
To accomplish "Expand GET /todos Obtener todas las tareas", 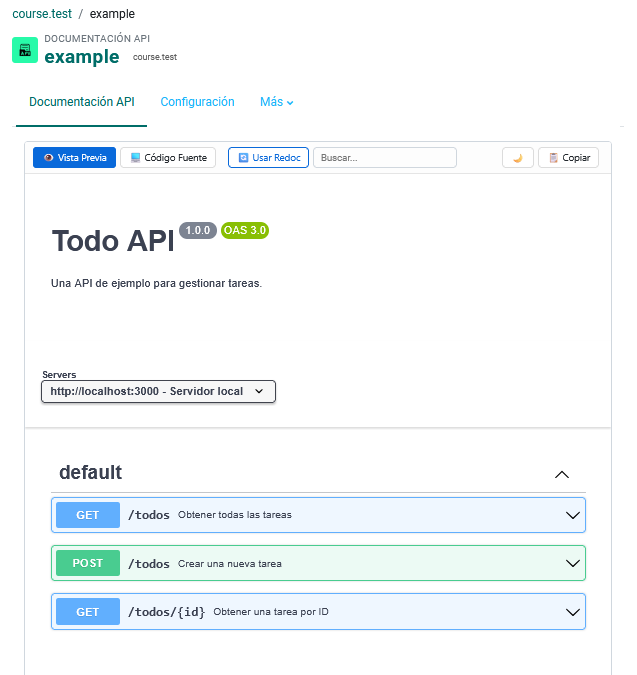I will (318, 515).
